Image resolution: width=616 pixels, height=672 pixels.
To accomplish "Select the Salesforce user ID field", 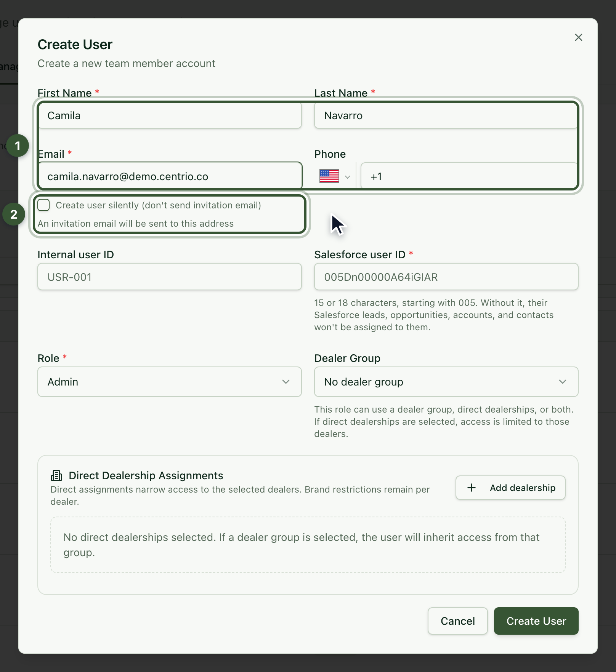I will point(446,277).
